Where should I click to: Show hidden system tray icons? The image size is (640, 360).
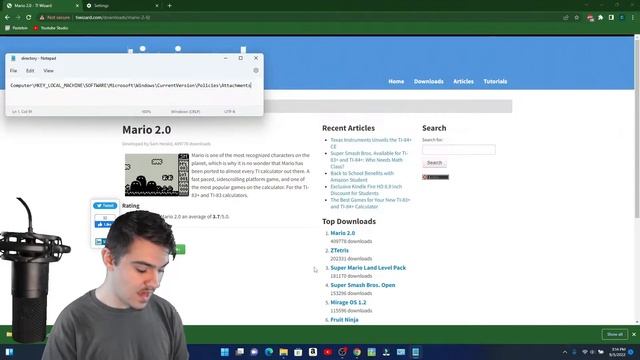tap(565, 352)
